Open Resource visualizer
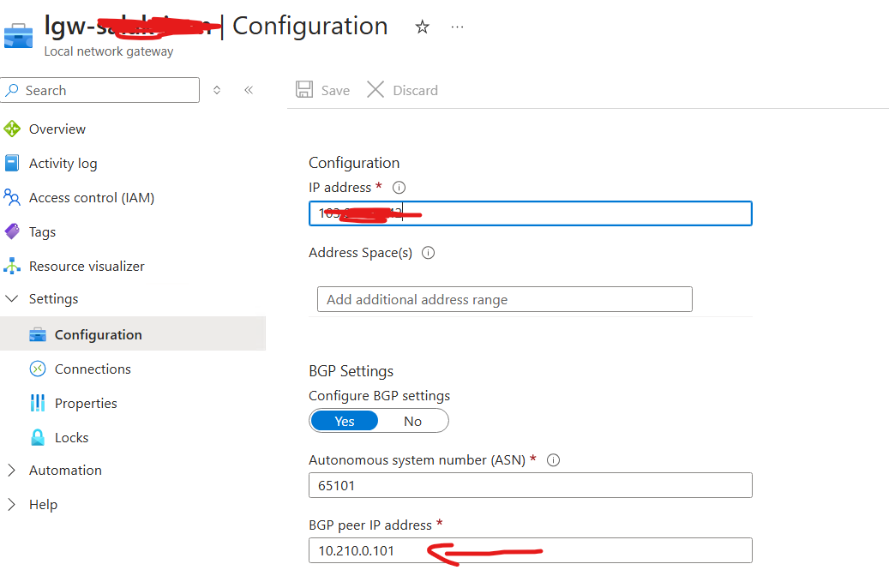 coord(87,266)
